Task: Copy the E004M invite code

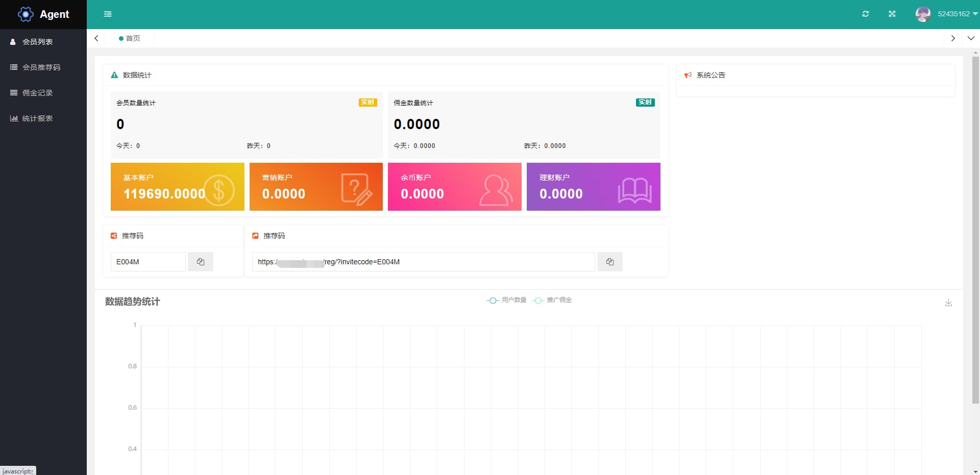Action: pos(201,262)
